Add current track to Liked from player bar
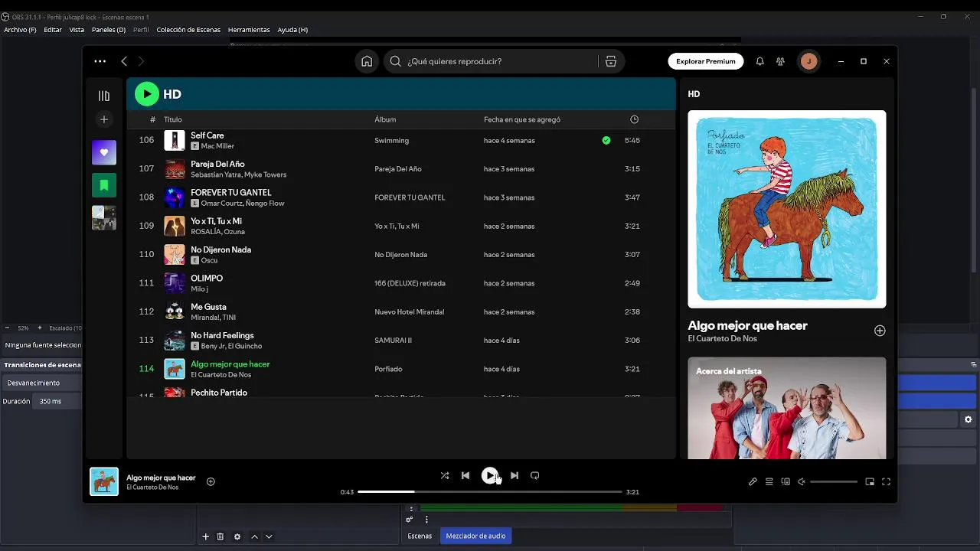 click(211, 481)
